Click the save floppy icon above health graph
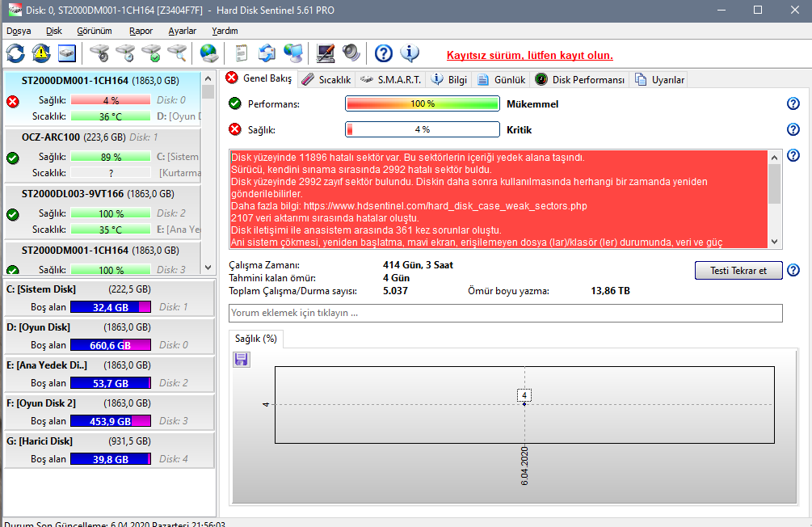Image resolution: width=812 pixels, height=527 pixels. coord(242,359)
